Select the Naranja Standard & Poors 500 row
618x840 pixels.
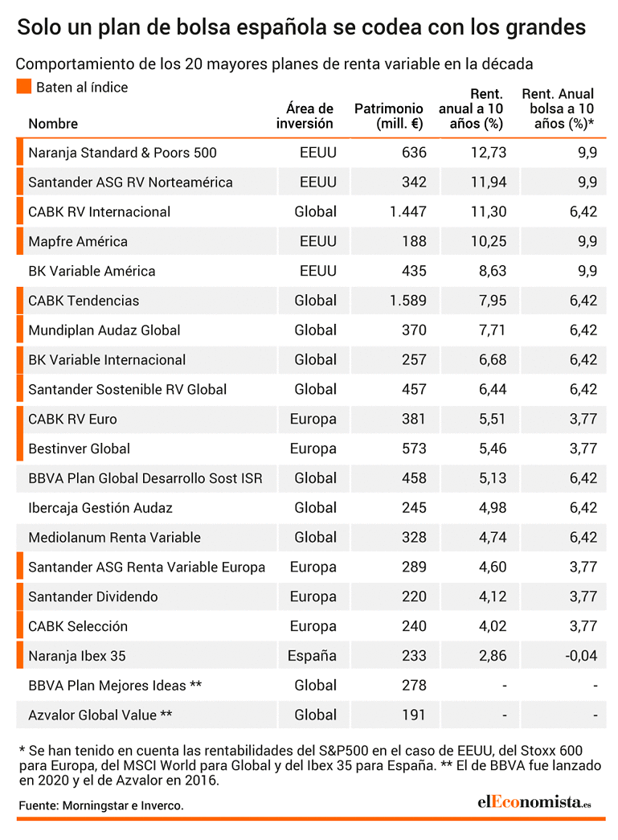(311, 153)
